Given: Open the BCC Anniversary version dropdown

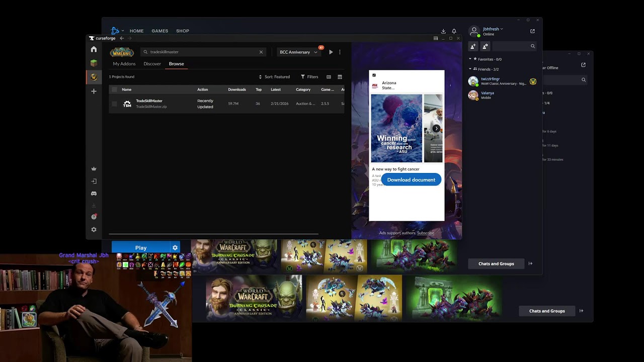Looking at the screenshot, I should 298,52.
